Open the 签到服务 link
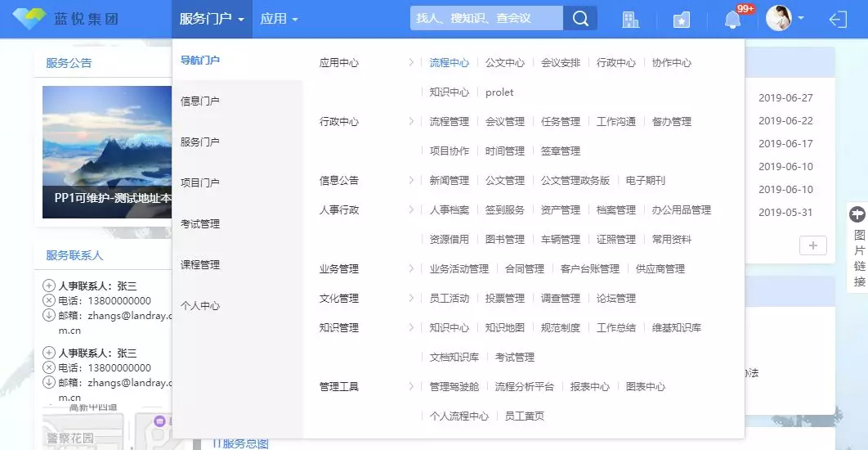 tap(505, 210)
